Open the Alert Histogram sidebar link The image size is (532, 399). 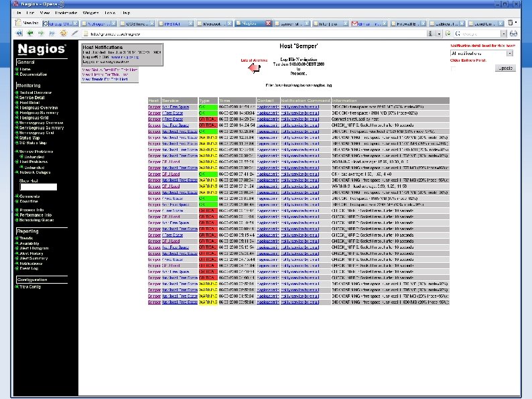point(34,248)
